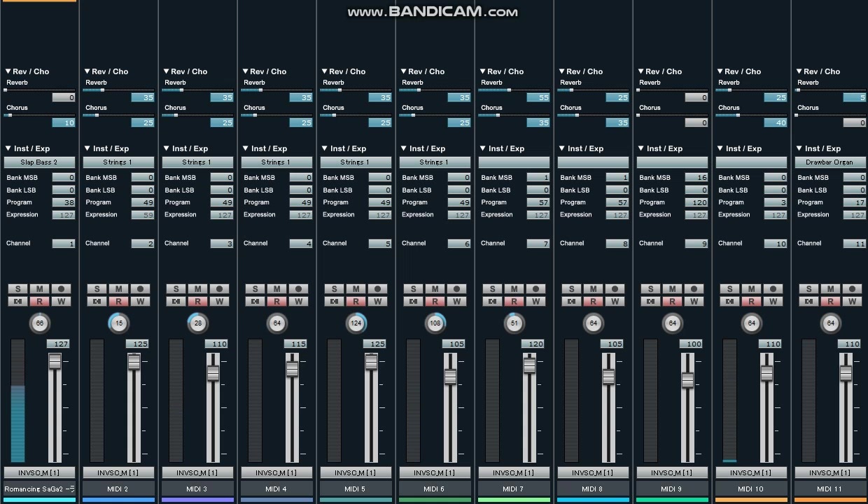Click the Chorus slider on MIDI 10
868x504 pixels.
pyautogui.click(x=751, y=115)
